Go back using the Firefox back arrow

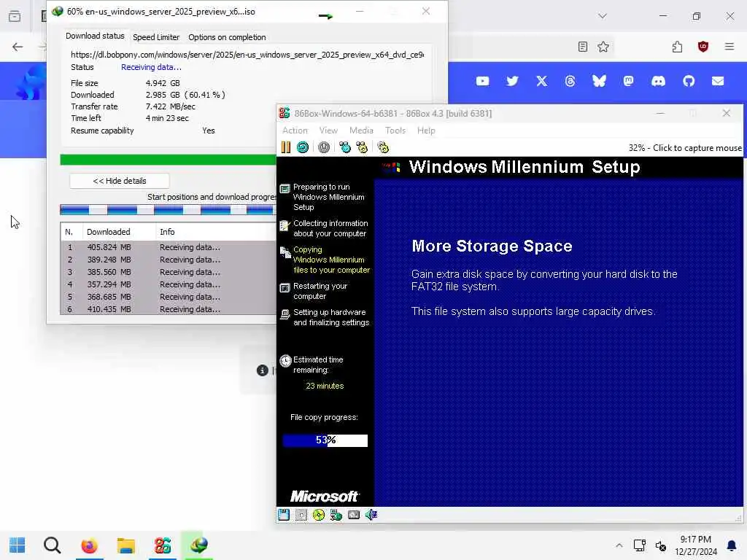pos(18,47)
